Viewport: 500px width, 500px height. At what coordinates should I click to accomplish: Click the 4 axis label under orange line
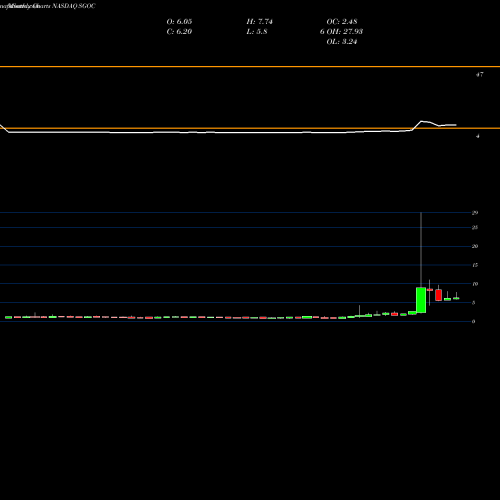point(478,136)
